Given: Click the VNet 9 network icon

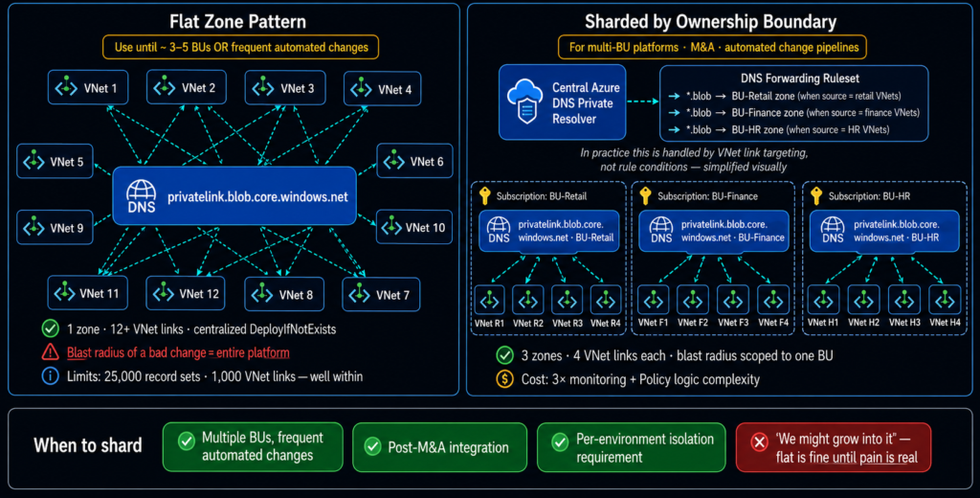Looking at the screenshot, I should click(33, 227).
